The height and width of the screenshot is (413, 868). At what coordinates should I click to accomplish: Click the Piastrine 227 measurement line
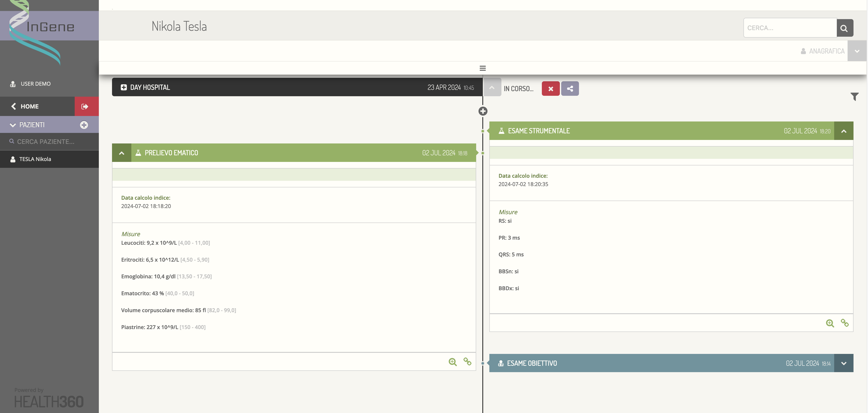tap(163, 327)
